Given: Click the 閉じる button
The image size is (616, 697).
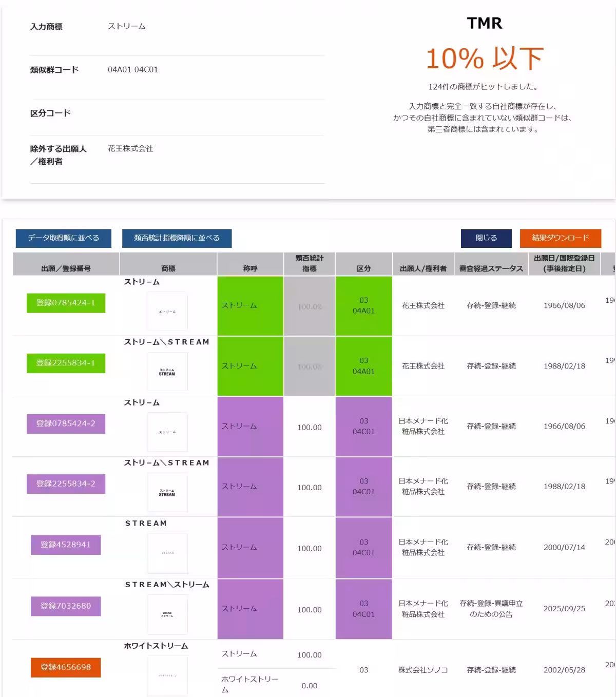Looking at the screenshot, I should (x=486, y=238).
